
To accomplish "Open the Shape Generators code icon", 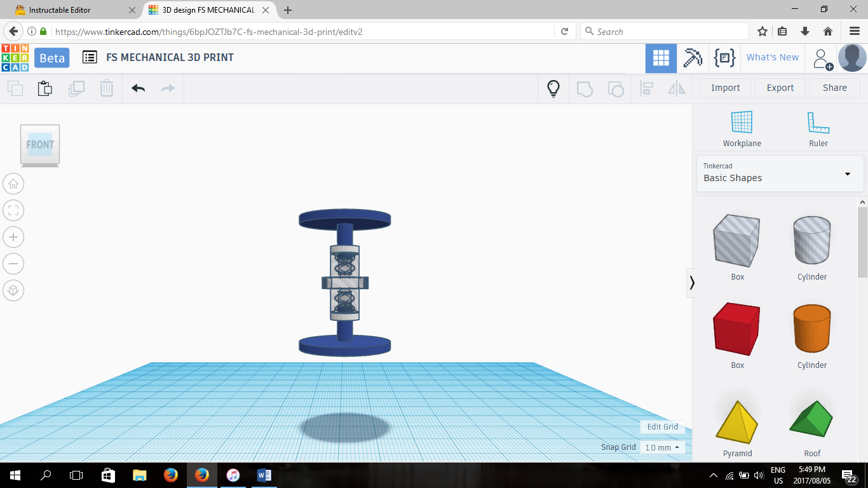I will [x=724, y=58].
